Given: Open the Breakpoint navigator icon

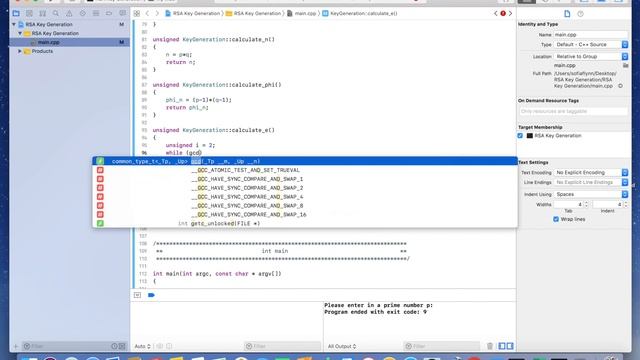Looking at the screenshot, I should 109,13.
